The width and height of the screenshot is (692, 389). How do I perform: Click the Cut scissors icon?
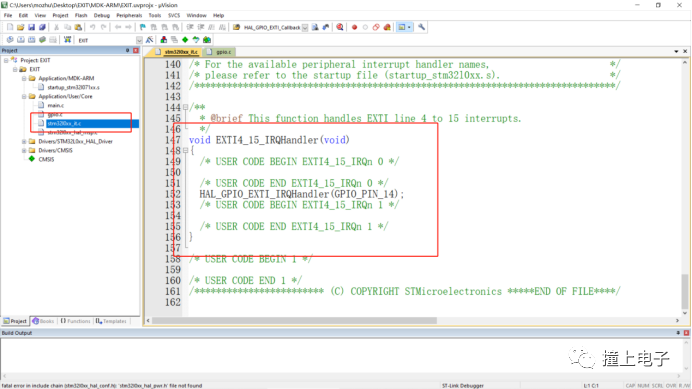(x=56, y=27)
